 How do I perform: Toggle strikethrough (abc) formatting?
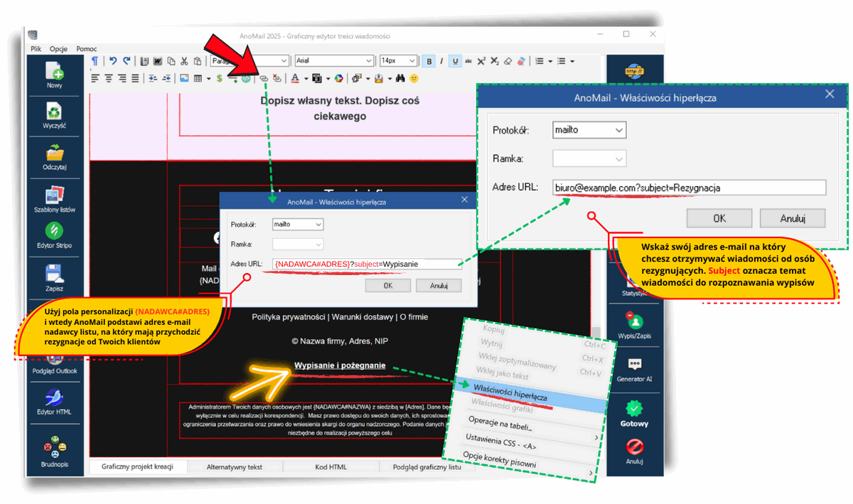[x=468, y=61]
